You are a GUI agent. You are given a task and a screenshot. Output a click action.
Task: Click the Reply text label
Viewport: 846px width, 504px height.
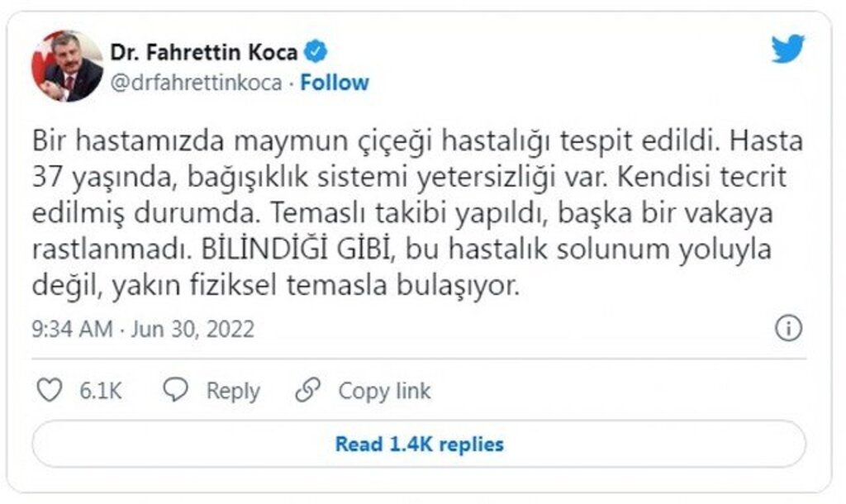(x=233, y=391)
